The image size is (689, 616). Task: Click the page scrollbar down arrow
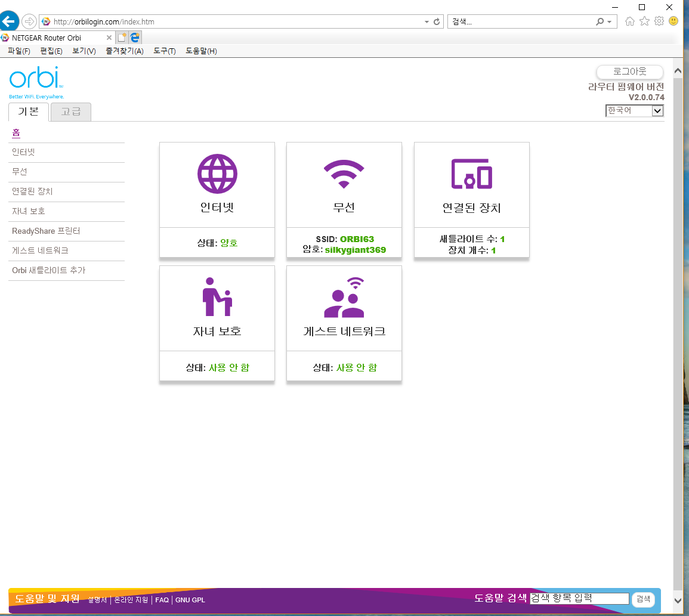[678, 600]
